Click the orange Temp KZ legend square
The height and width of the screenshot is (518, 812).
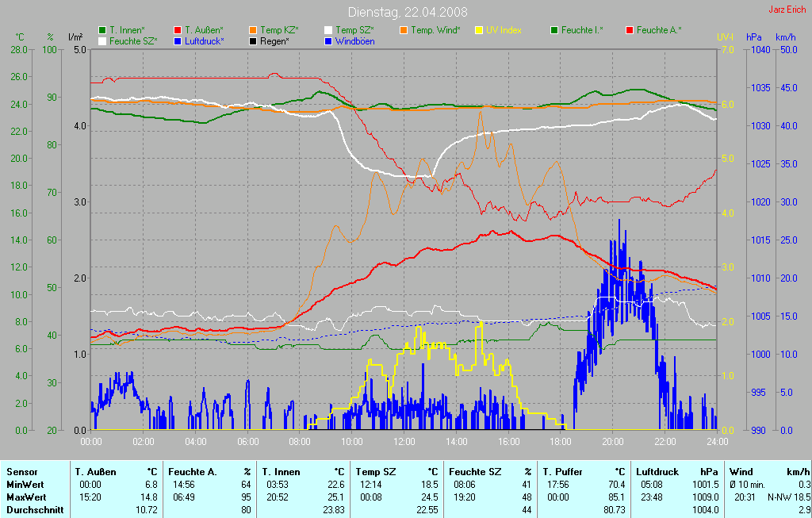[253, 30]
